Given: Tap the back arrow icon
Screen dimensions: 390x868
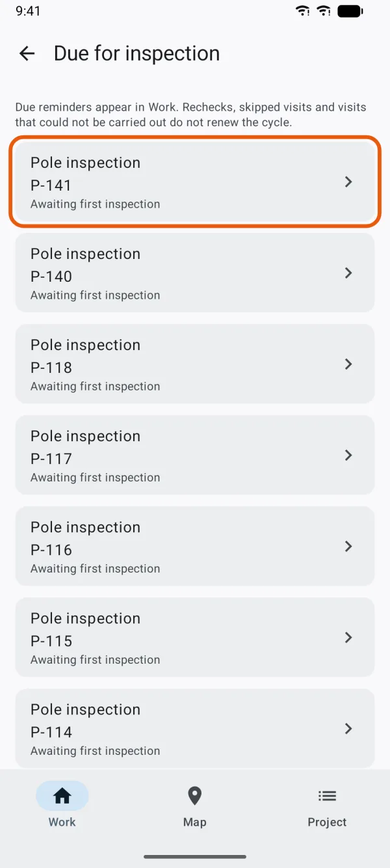Looking at the screenshot, I should (27, 53).
